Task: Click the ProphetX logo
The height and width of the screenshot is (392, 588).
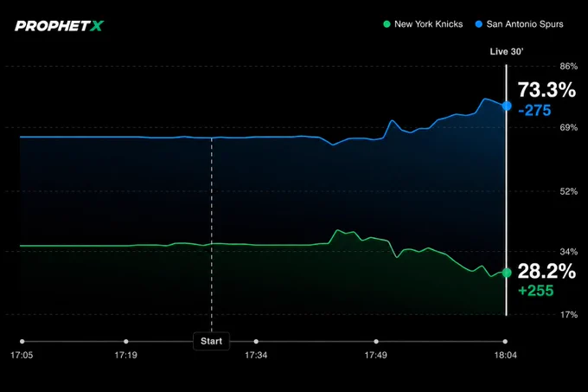Action: pyautogui.click(x=59, y=26)
